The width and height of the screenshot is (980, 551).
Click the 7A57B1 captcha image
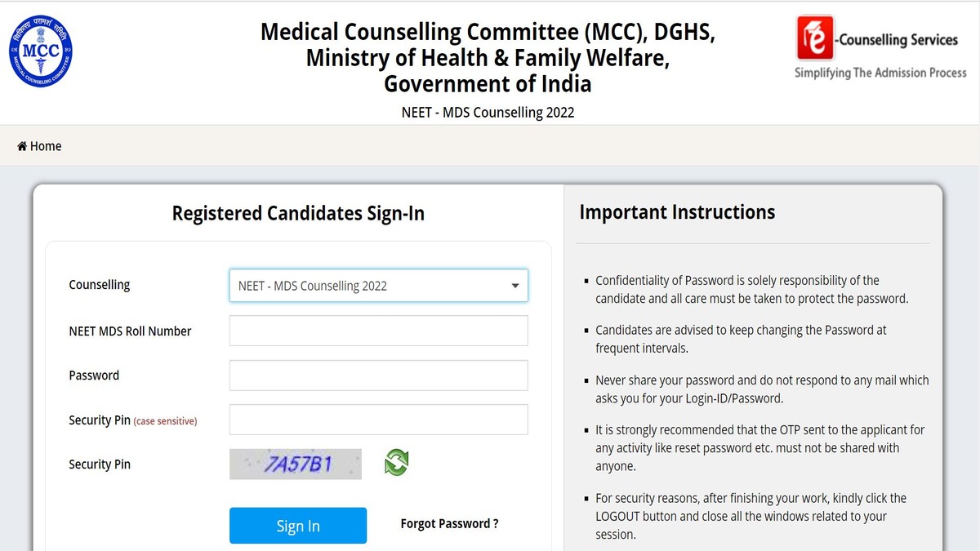pos(296,464)
